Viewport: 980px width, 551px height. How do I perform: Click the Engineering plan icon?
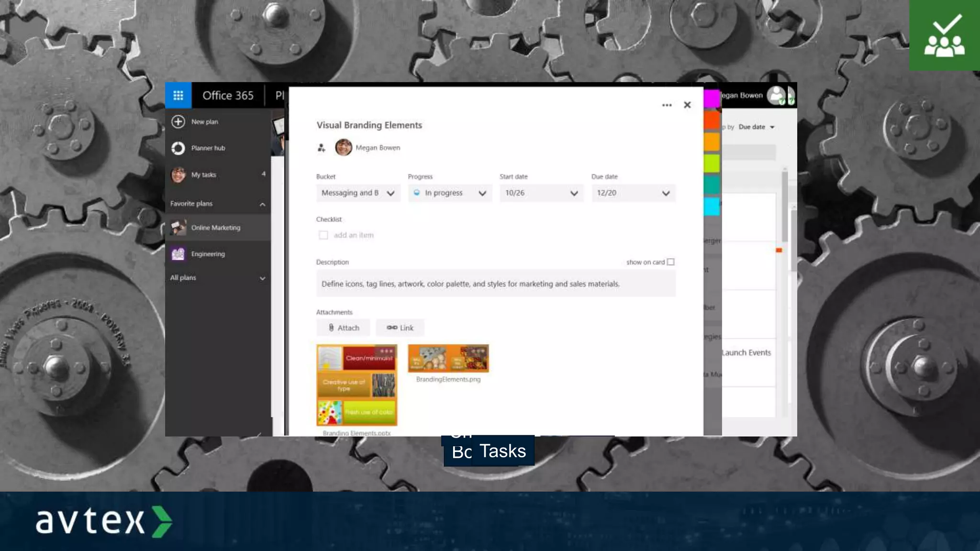pos(178,254)
